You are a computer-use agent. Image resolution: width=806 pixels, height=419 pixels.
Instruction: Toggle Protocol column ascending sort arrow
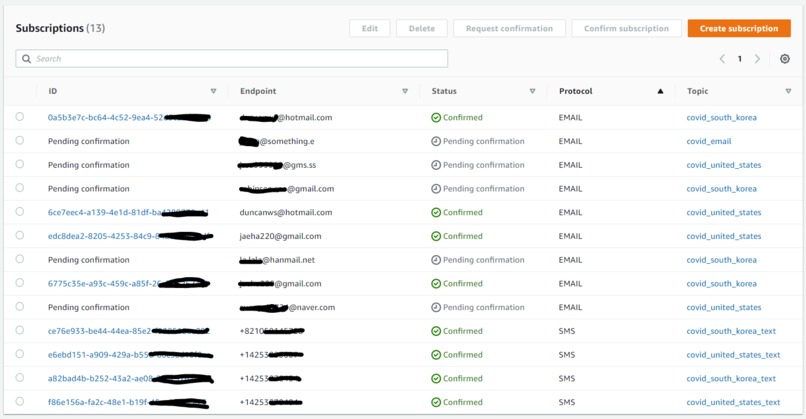(x=661, y=91)
